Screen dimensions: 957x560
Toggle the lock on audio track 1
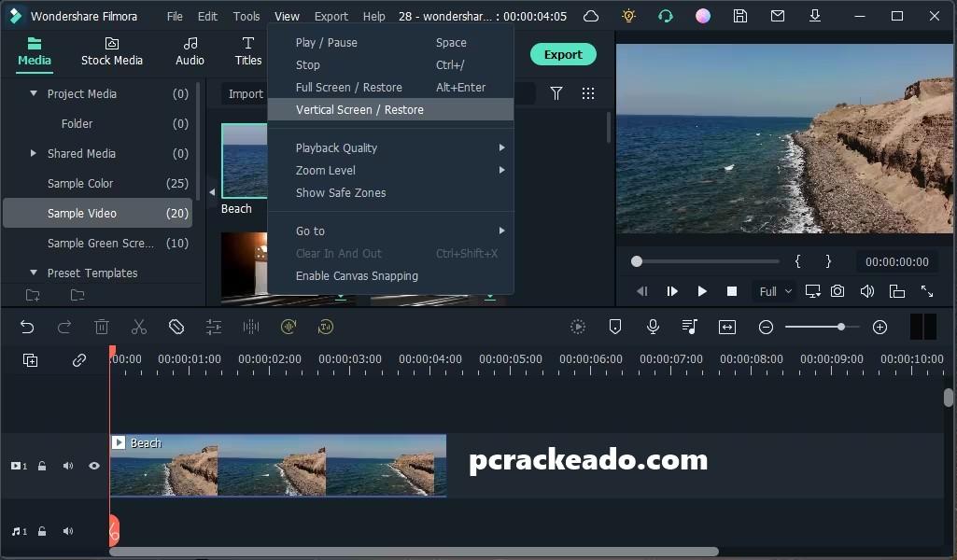pos(42,531)
